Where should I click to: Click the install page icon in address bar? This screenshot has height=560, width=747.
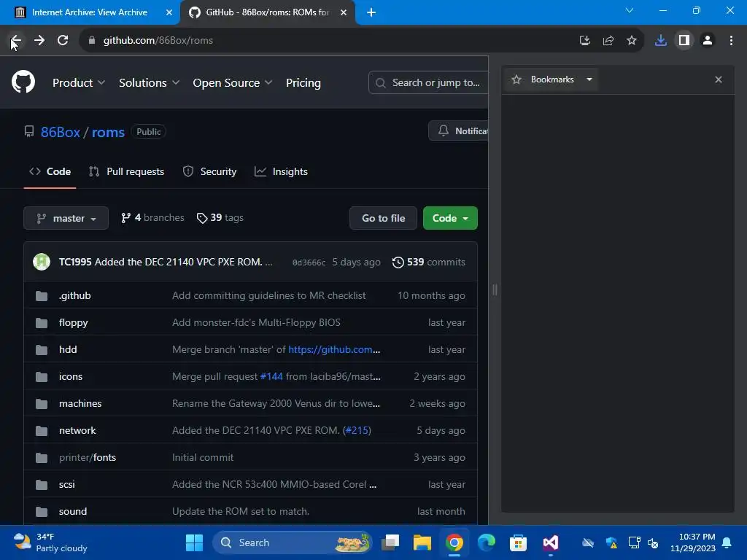584,41
